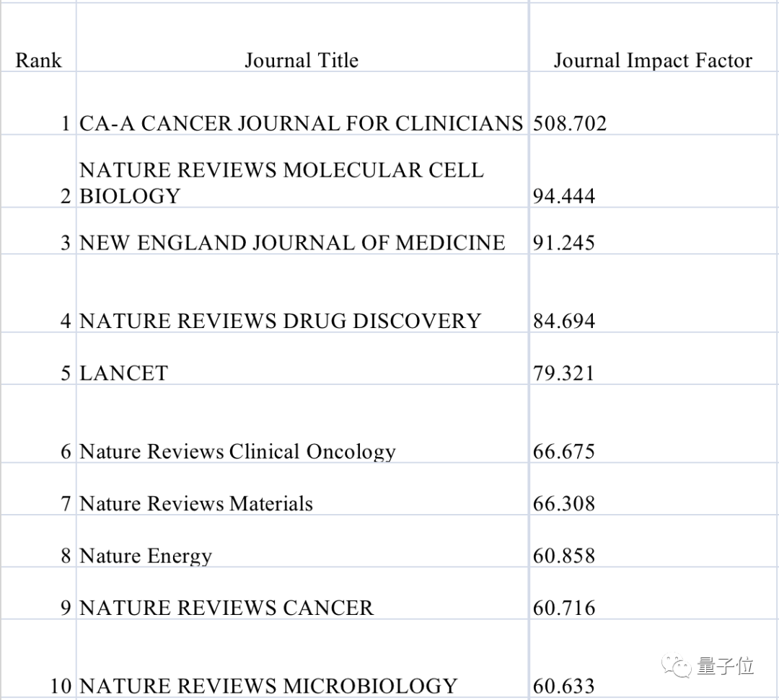Click rank number 8 cell
The width and height of the screenshot is (779, 700).
(38, 541)
